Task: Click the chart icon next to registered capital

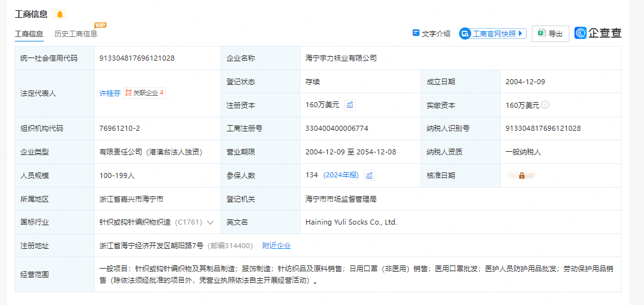Action: pyautogui.click(x=350, y=105)
